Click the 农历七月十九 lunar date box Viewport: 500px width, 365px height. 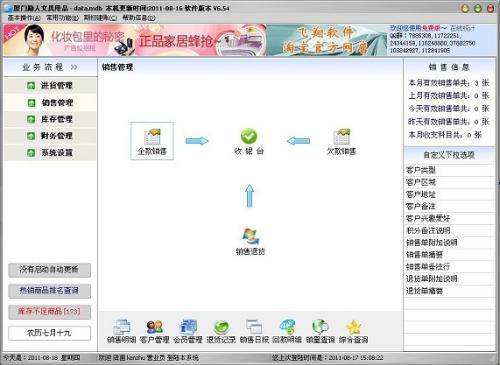point(49,333)
